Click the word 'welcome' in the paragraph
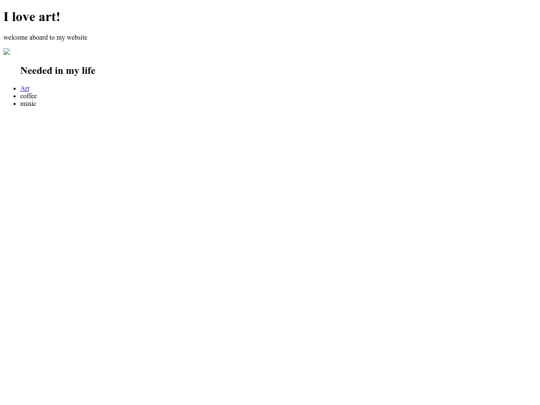540x405 pixels. pos(15,37)
